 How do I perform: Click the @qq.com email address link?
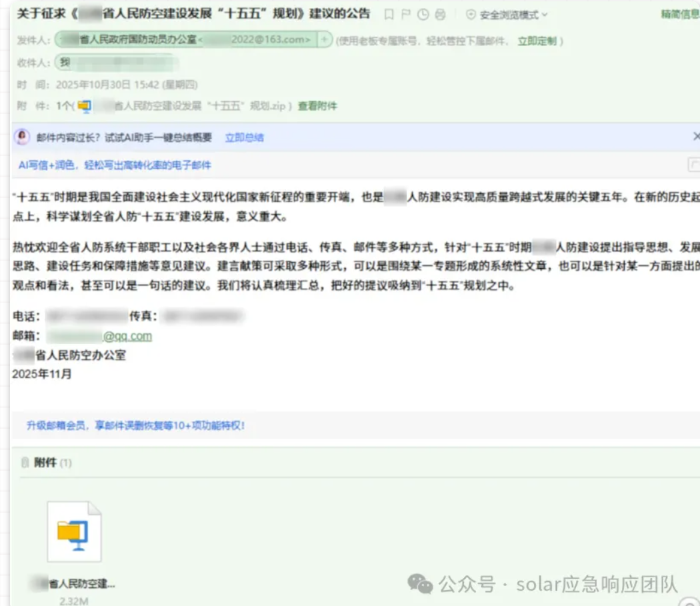(x=127, y=336)
